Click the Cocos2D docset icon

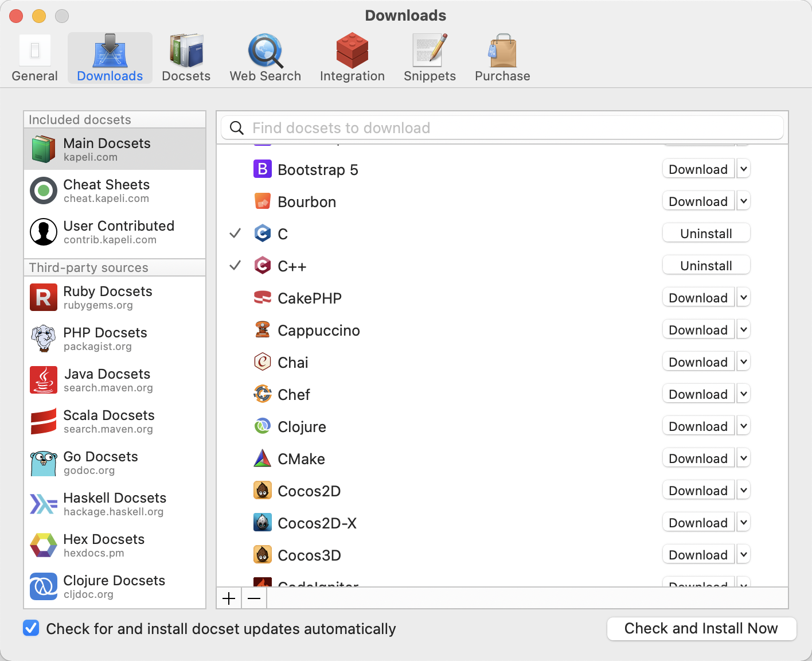(x=263, y=490)
